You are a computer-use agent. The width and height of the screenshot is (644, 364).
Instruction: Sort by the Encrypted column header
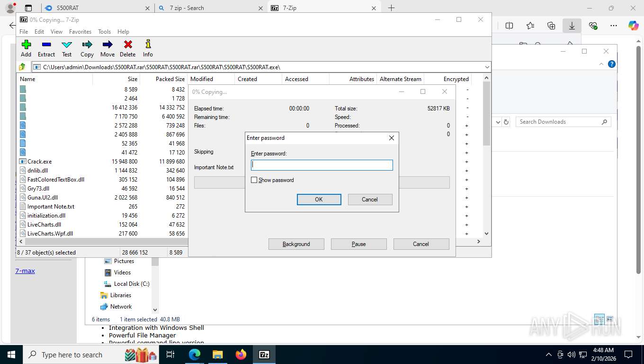pos(447,79)
